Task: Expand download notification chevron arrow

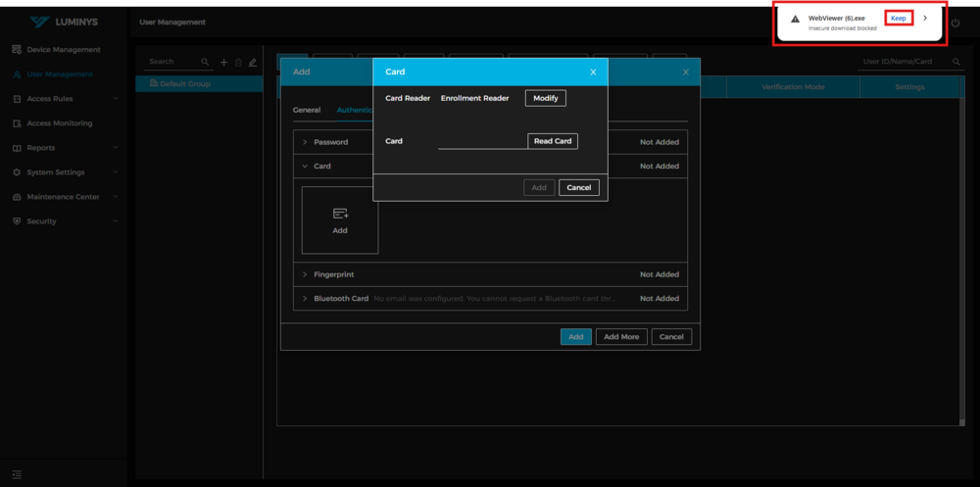Action: click(925, 18)
